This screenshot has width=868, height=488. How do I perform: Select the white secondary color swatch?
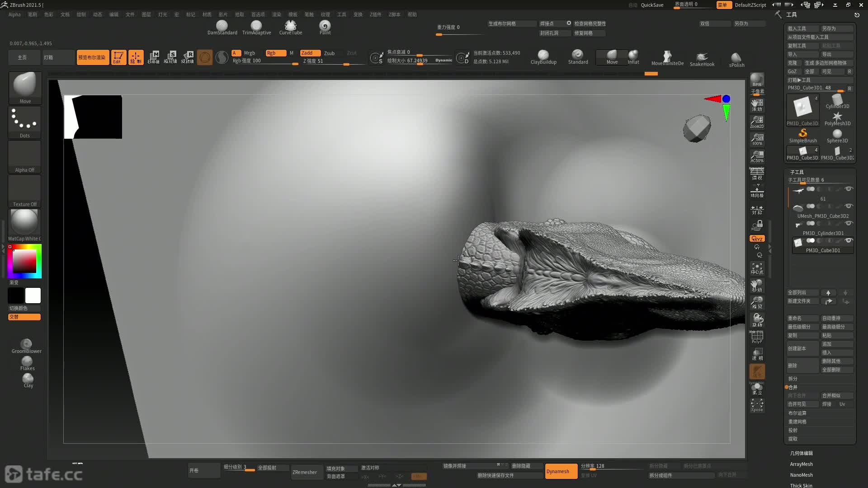coord(33,296)
